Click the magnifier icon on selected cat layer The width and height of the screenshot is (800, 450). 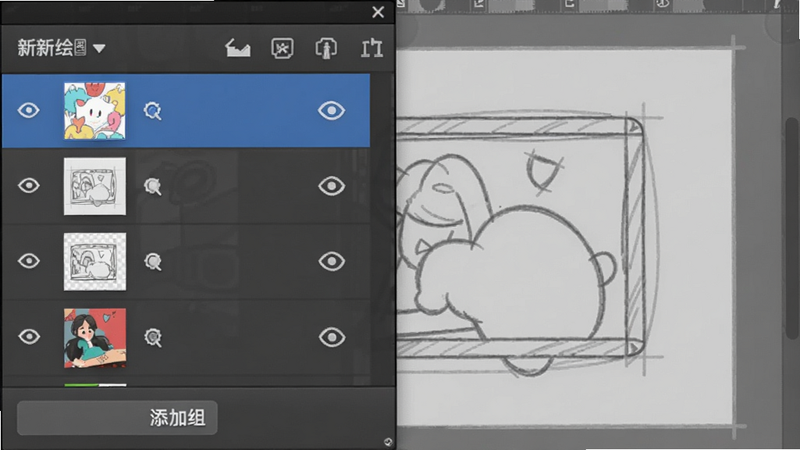[153, 110]
